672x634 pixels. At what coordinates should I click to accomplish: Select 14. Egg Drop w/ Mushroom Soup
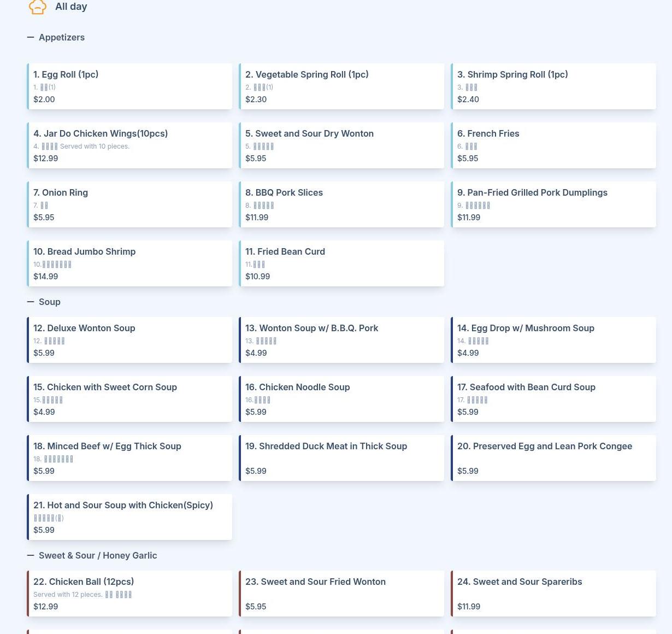(553, 340)
